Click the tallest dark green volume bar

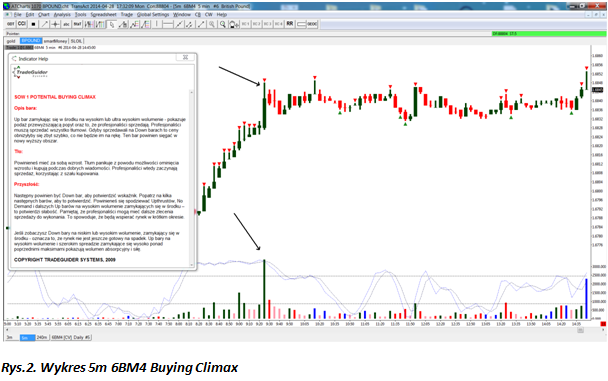(x=264, y=290)
